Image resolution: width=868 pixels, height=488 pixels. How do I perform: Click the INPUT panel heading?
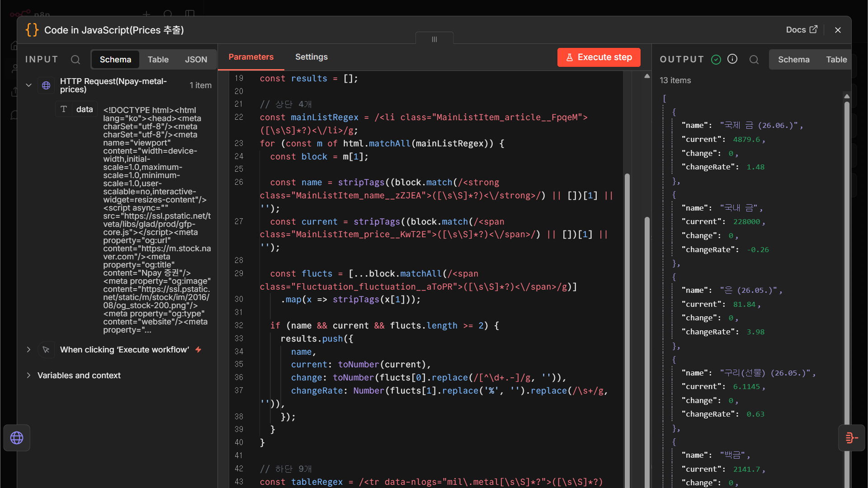tap(42, 59)
